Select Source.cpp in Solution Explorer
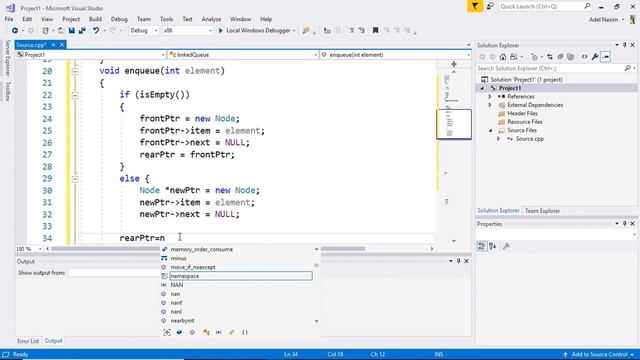 pyautogui.click(x=529, y=139)
